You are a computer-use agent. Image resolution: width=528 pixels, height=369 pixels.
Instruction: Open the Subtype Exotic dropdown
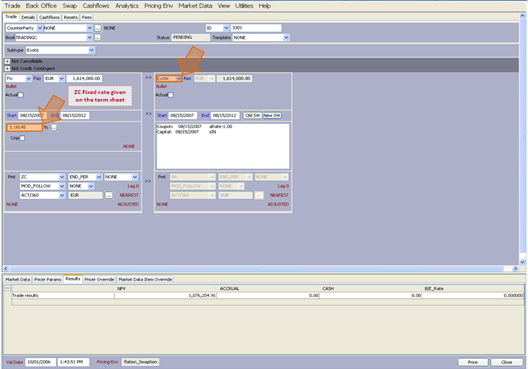tap(91, 50)
